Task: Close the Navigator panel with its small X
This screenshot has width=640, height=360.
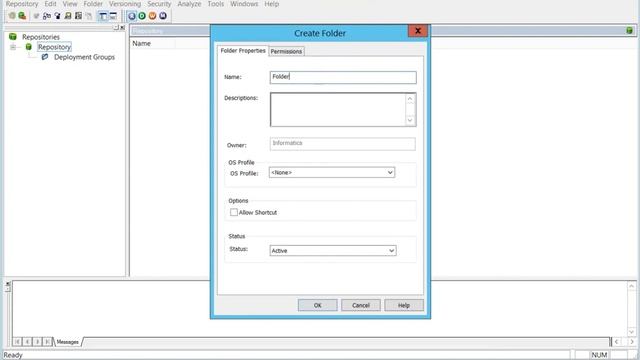Action: (x=122, y=27)
